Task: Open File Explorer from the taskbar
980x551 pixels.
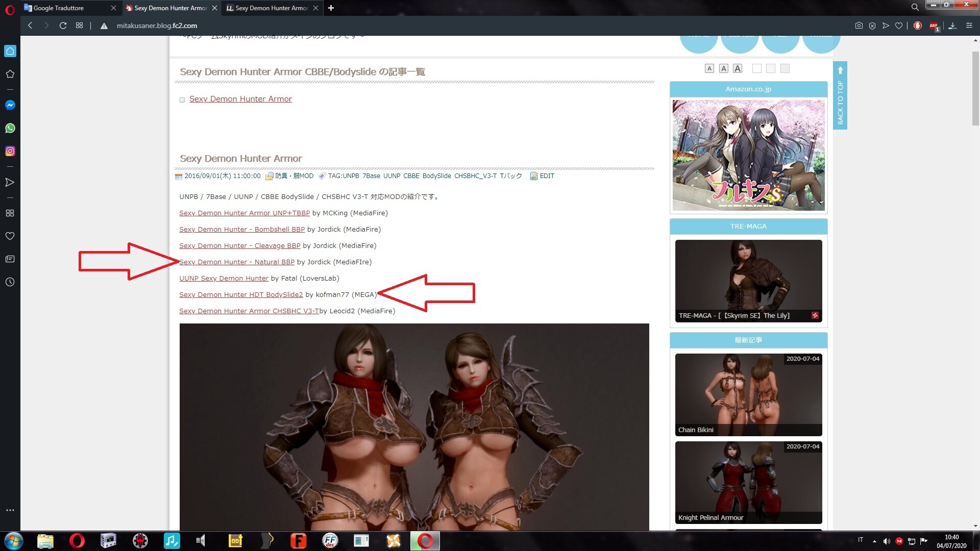Action: (45, 541)
